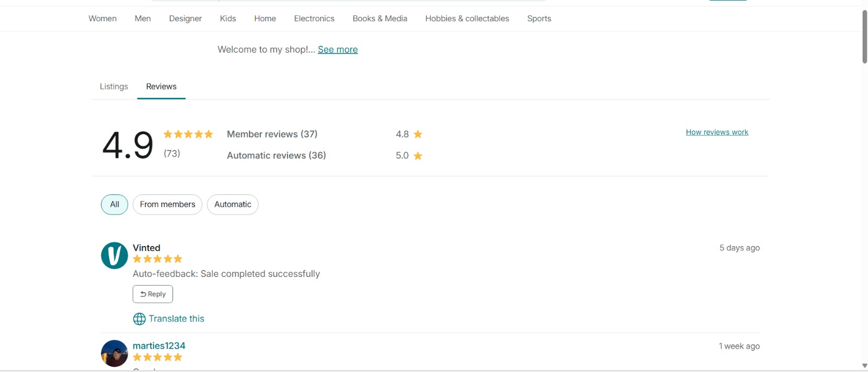This screenshot has width=868, height=372.
Task: Click the scrollbar down arrow
Action: pyautogui.click(x=865, y=365)
